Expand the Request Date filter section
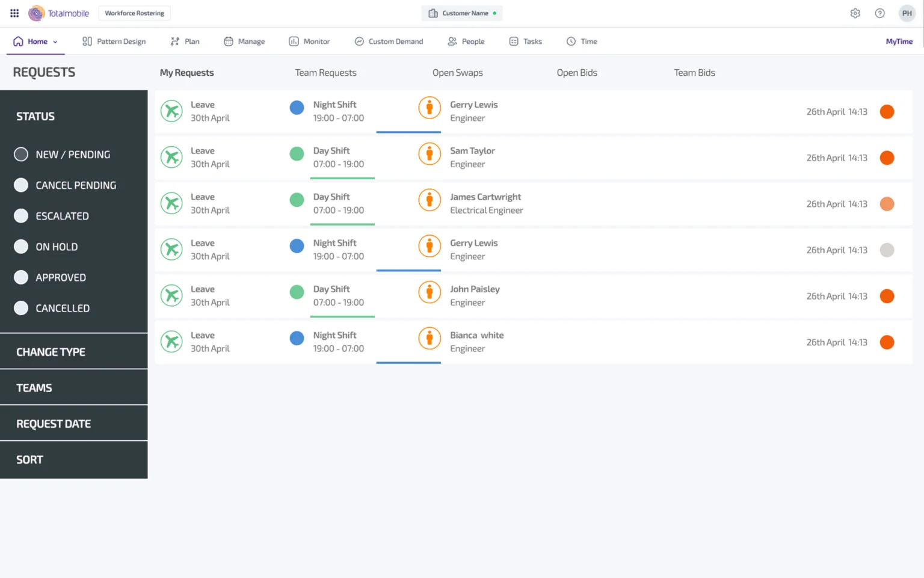 (74, 424)
